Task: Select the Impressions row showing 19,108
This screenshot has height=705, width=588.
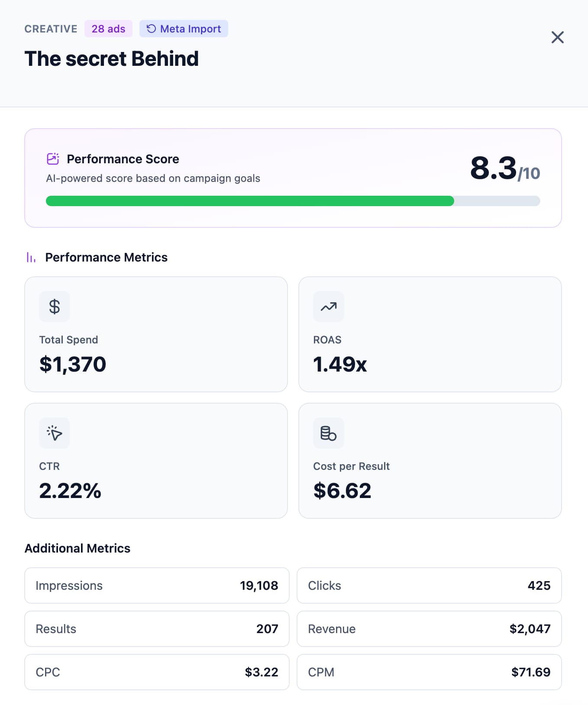Action: [157, 585]
